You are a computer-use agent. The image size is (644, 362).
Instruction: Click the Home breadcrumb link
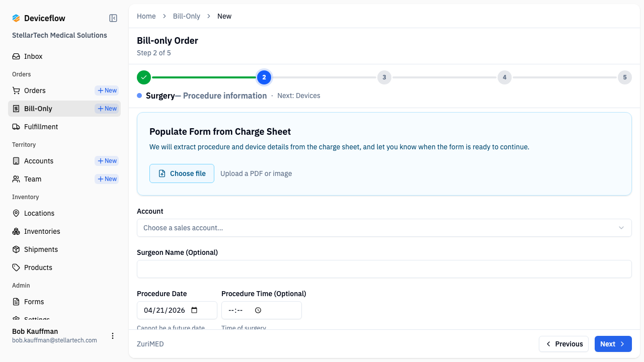pyautogui.click(x=146, y=16)
